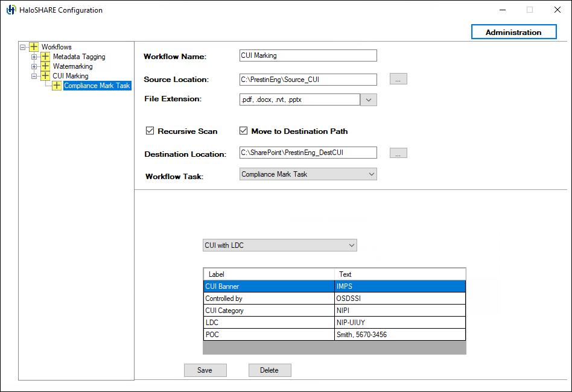Image resolution: width=572 pixels, height=392 pixels.
Task: Open the File Extension dropdown
Action: click(368, 100)
